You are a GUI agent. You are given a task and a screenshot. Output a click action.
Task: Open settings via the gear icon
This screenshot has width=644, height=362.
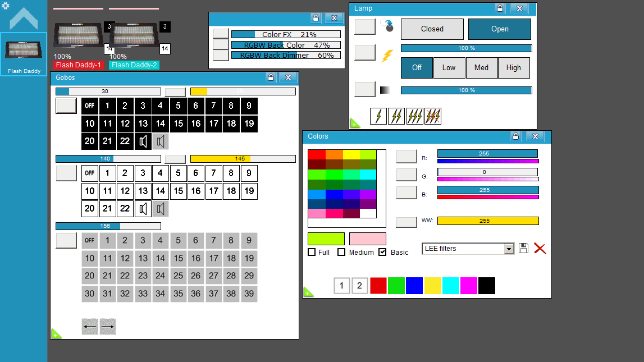tap(6, 6)
